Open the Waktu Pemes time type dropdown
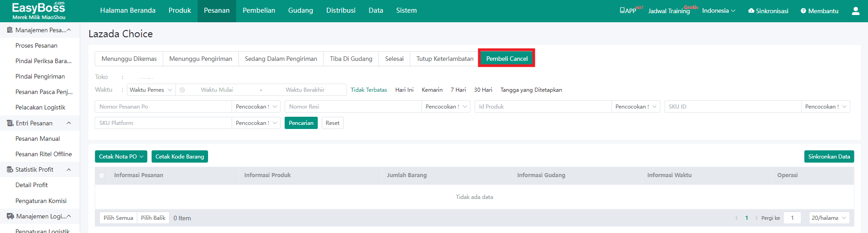Viewport: 868px width, 233px height. coord(151,90)
